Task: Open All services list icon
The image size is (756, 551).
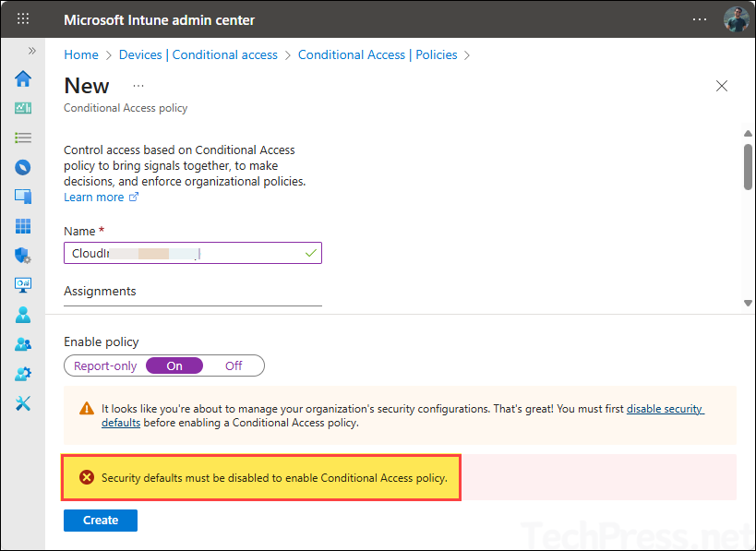Action: tap(23, 138)
